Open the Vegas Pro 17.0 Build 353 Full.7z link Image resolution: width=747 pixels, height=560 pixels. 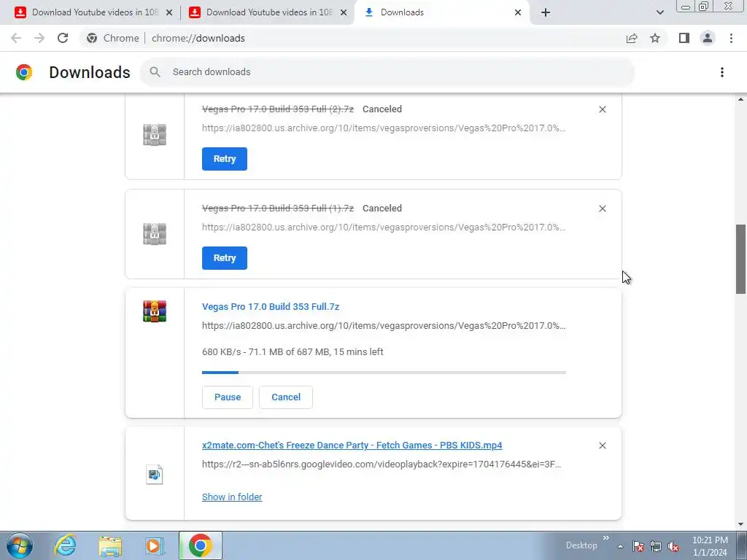(271, 307)
